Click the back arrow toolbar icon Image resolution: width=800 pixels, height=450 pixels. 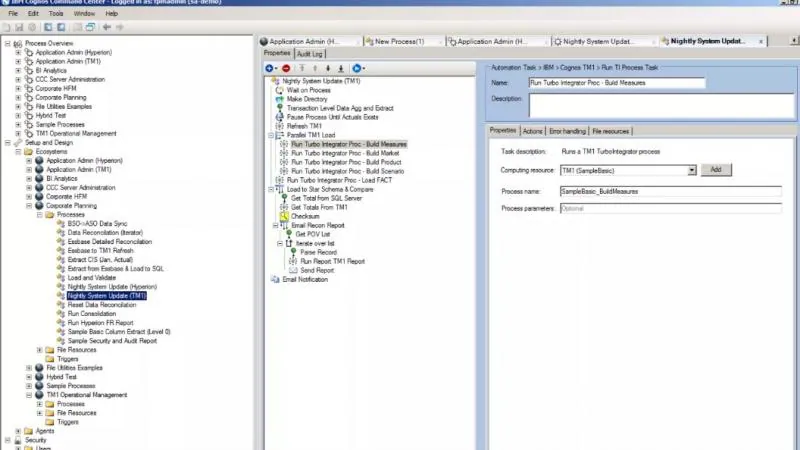tap(107, 27)
